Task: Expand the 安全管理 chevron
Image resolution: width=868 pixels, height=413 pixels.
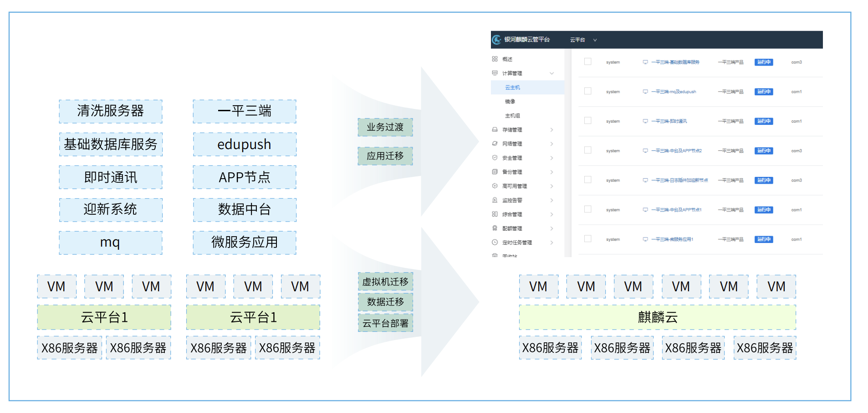Action: [552, 158]
